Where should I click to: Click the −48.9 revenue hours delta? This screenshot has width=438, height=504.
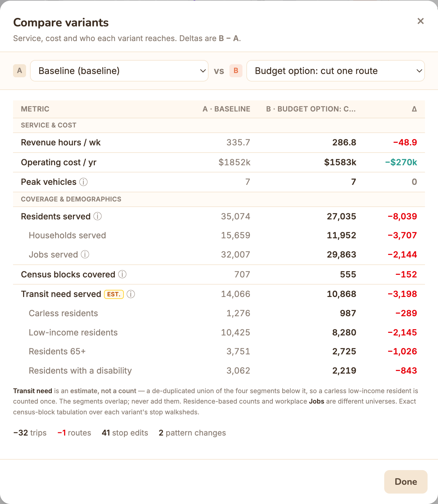coord(405,142)
